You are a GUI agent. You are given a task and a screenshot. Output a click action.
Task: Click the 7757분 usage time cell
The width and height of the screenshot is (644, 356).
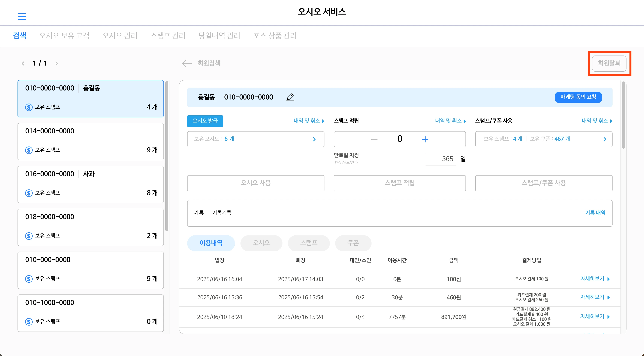pyautogui.click(x=397, y=317)
